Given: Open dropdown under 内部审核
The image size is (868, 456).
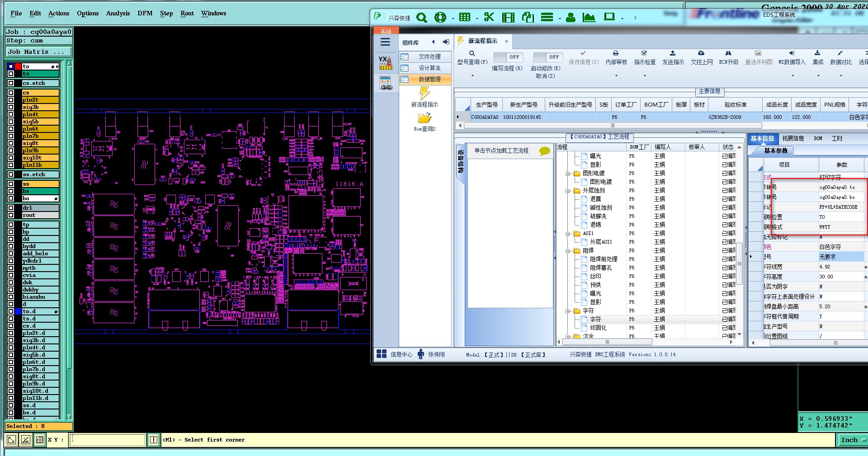Looking at the screenshot, I should 616,76.
